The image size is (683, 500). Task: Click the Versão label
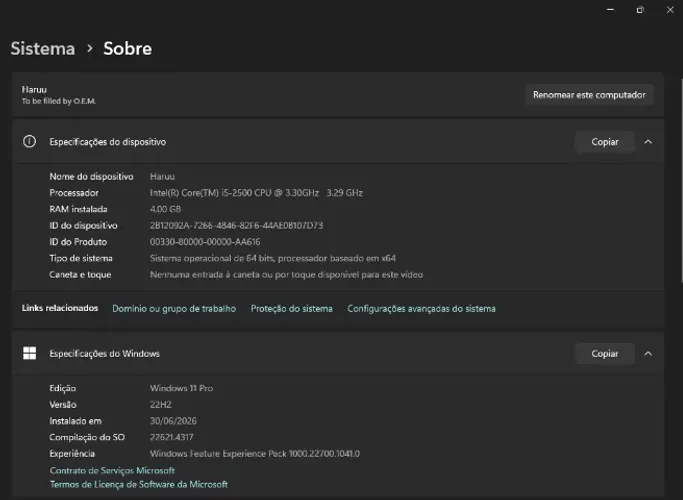pyautogui.click(x=63, y=405)
